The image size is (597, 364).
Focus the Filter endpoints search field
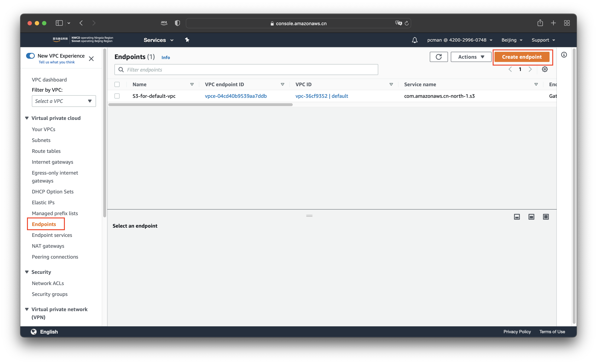(246, 70)
